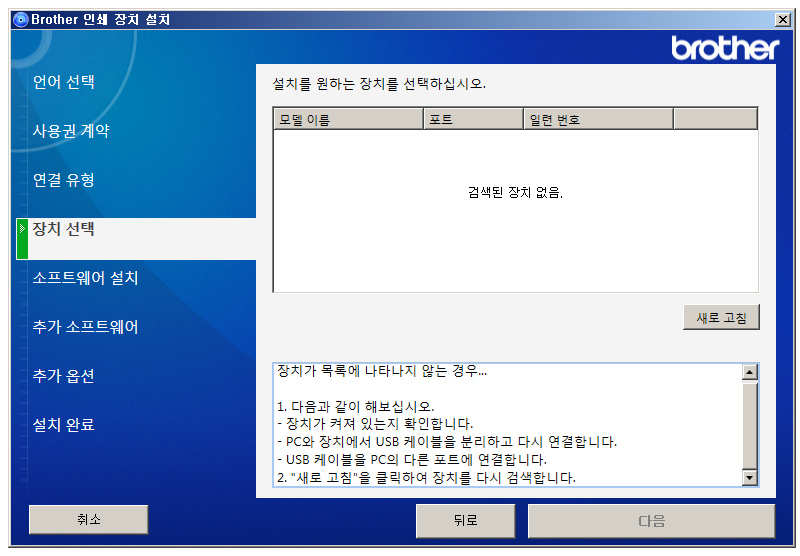Go back with the 뒤로 button

(x=465, y=520)
